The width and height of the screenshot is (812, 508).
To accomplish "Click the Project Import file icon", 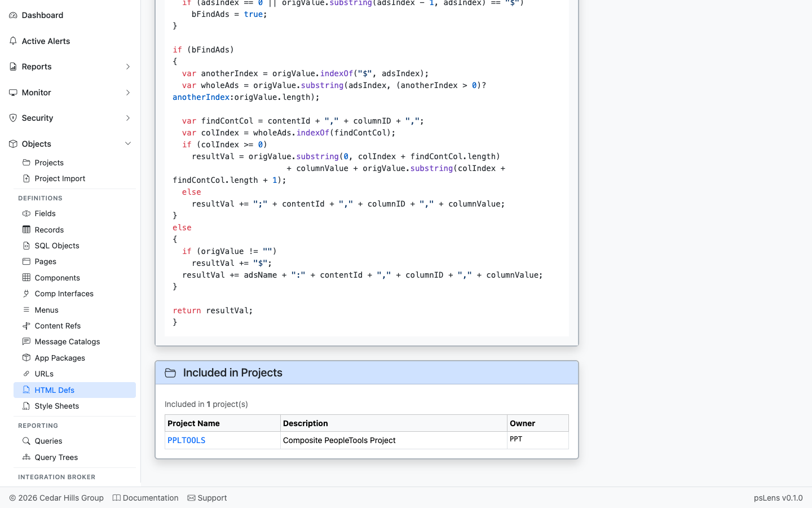I will 27,178.
